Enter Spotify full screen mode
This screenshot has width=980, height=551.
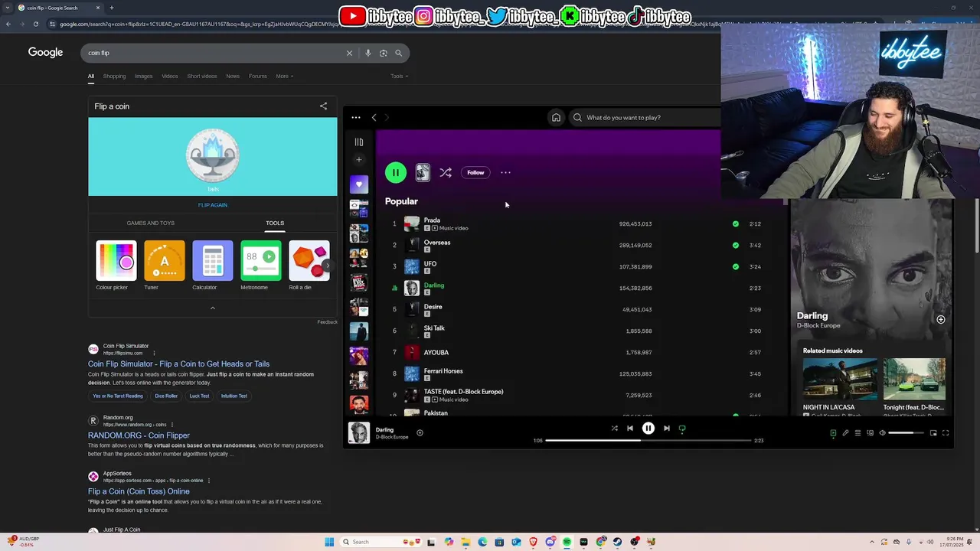coord(946,433)
